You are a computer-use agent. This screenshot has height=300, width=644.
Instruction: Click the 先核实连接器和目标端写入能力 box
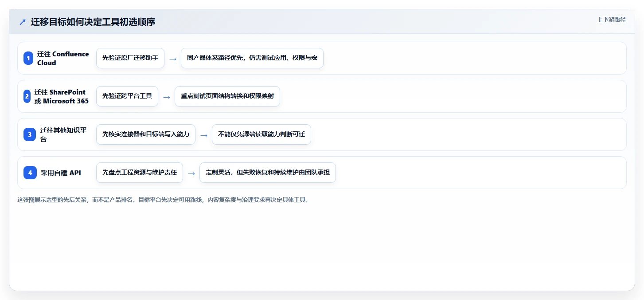[146, 134]
